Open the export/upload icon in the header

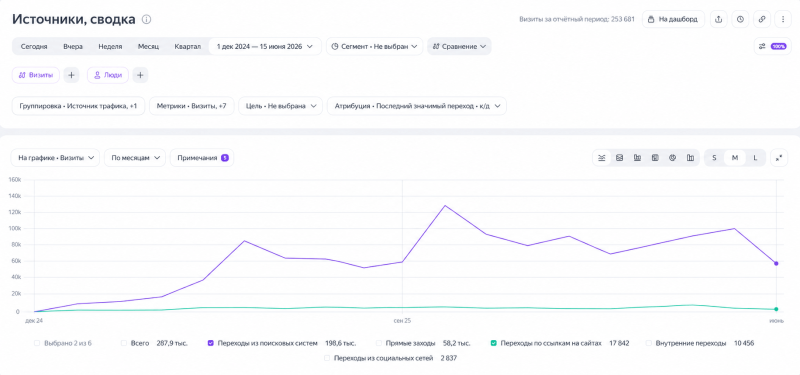point(718,19)
